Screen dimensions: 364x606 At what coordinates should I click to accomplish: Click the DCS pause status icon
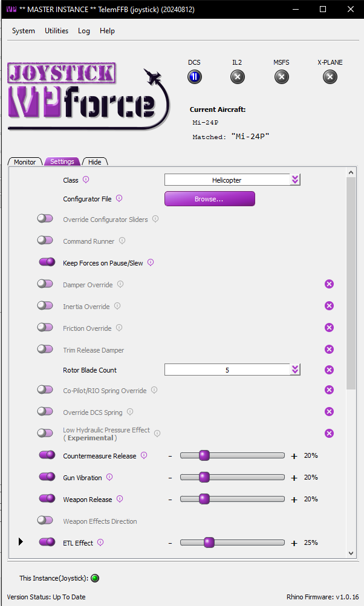194,77
